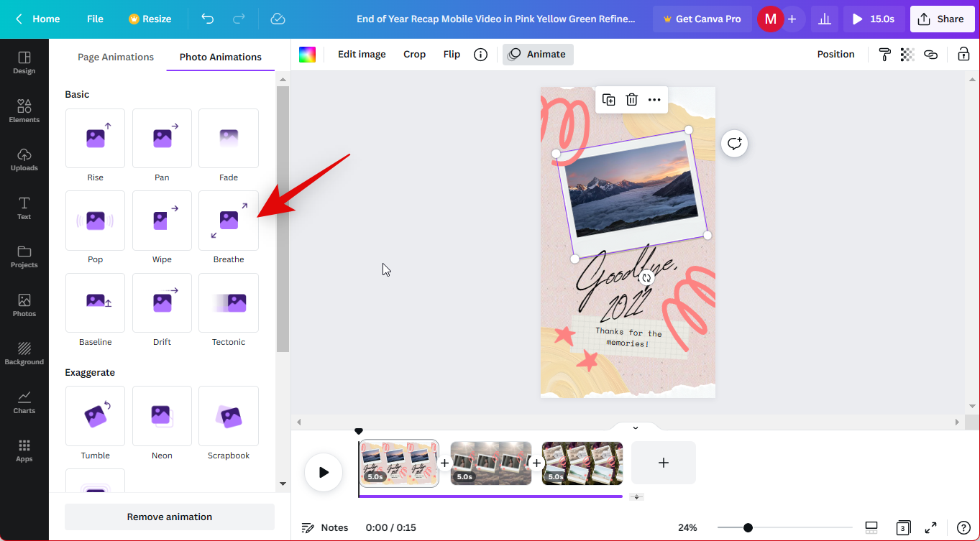Image resolution: width=980 pixels, height=541 pixels.
Task: Open the Notes panel
Action: [x=325, y=527]
